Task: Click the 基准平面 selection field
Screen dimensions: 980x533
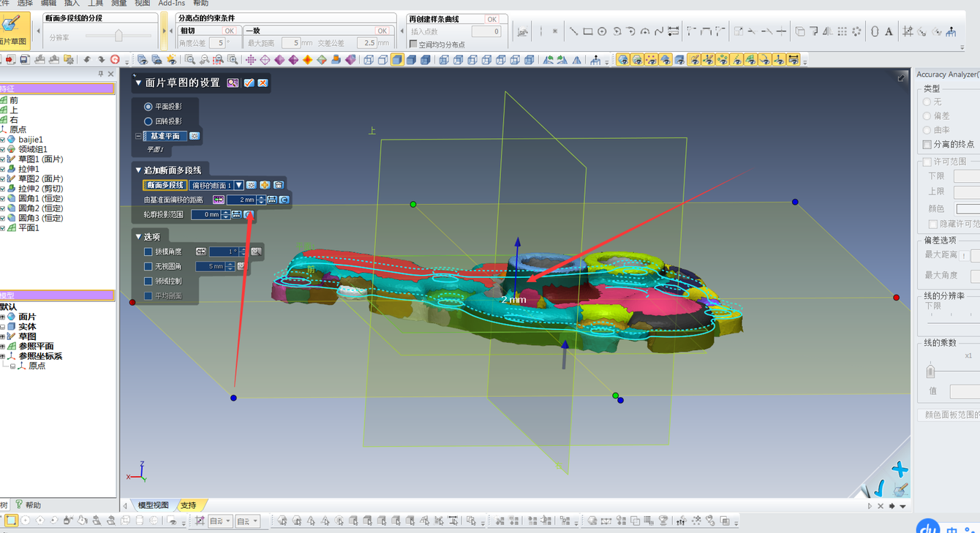Action: (x=165, y=136)
